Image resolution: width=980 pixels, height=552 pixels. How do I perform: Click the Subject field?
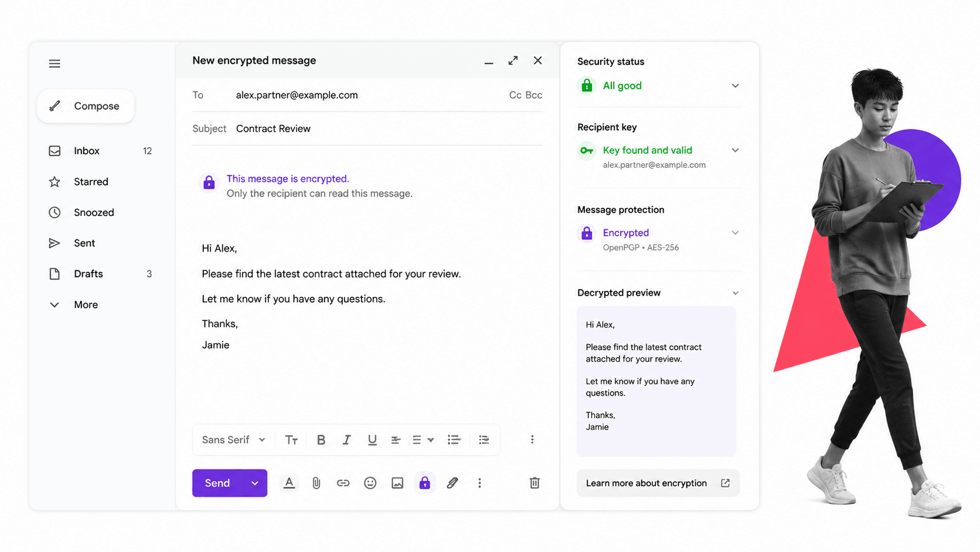pyautogui.click(x=367, y=128)
